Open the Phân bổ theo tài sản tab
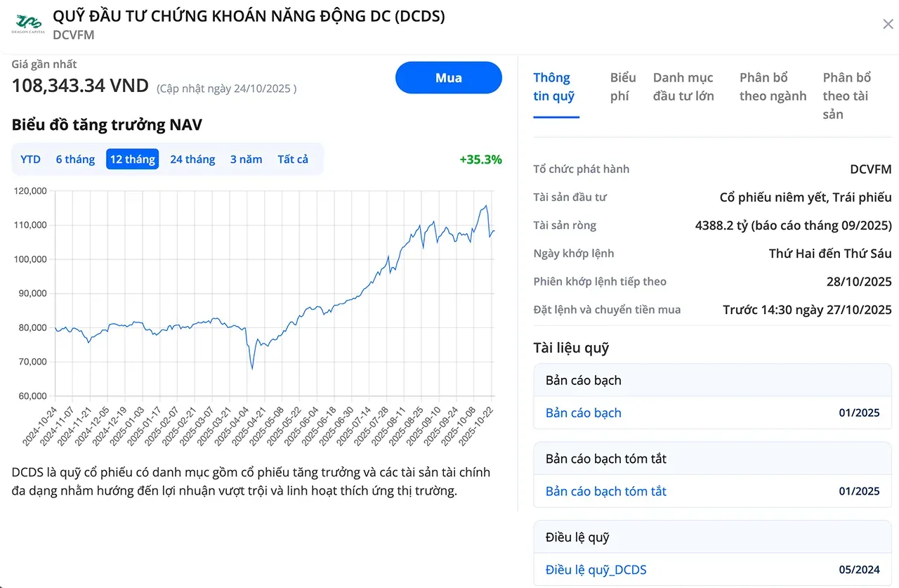 tap(846, 96)
